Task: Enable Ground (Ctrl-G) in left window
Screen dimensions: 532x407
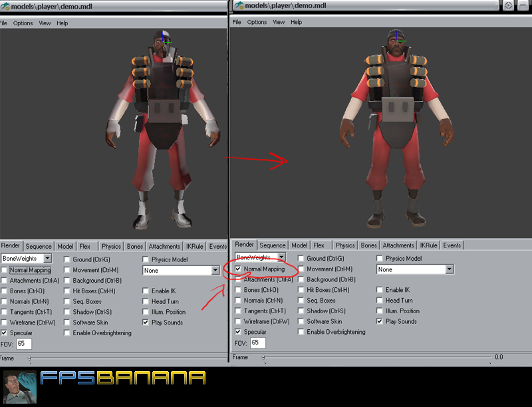Action: [67, 259]
